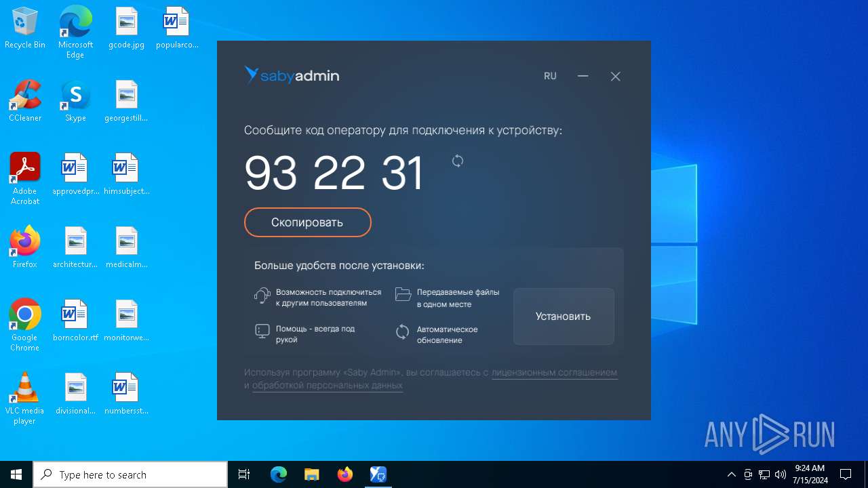Select the divisional... image file
This screenshot has height=488, width=868.
pyautogui.click(x=75, y=394)
